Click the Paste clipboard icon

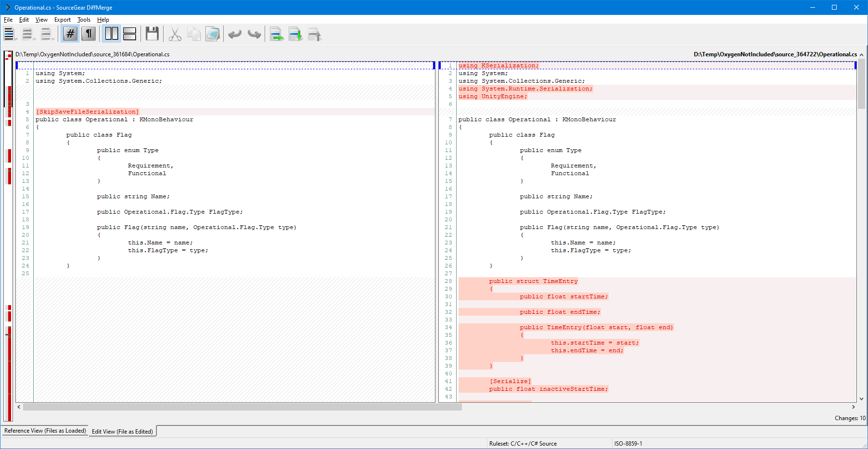212,34
